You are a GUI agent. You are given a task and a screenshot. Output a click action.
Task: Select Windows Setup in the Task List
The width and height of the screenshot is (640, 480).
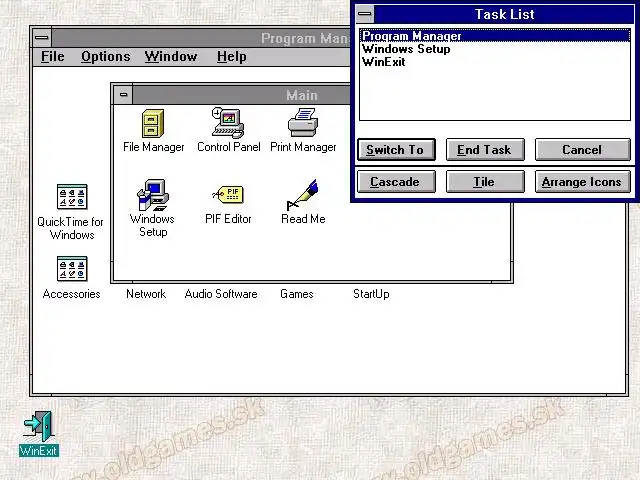click(x=495, y=49)
